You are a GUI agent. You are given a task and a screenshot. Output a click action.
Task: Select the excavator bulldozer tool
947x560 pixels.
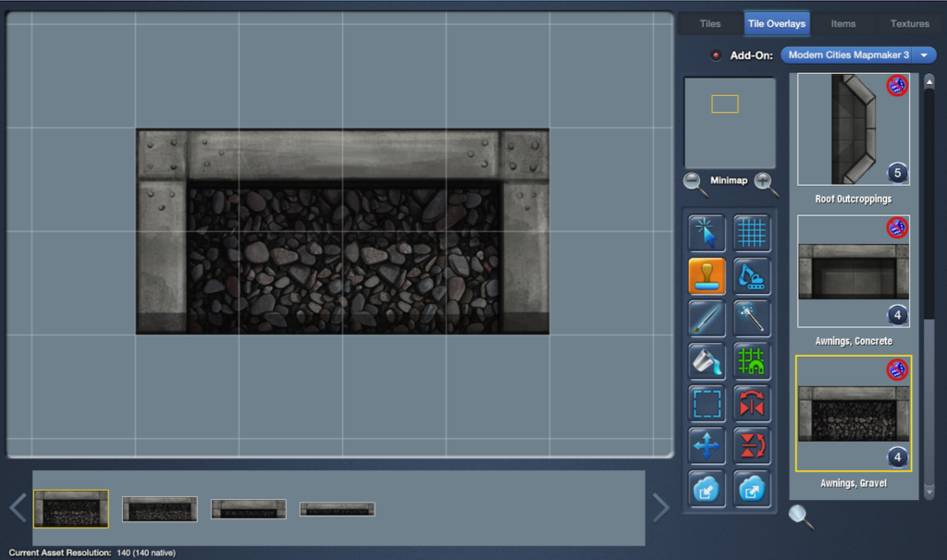(x=752, y=276)
